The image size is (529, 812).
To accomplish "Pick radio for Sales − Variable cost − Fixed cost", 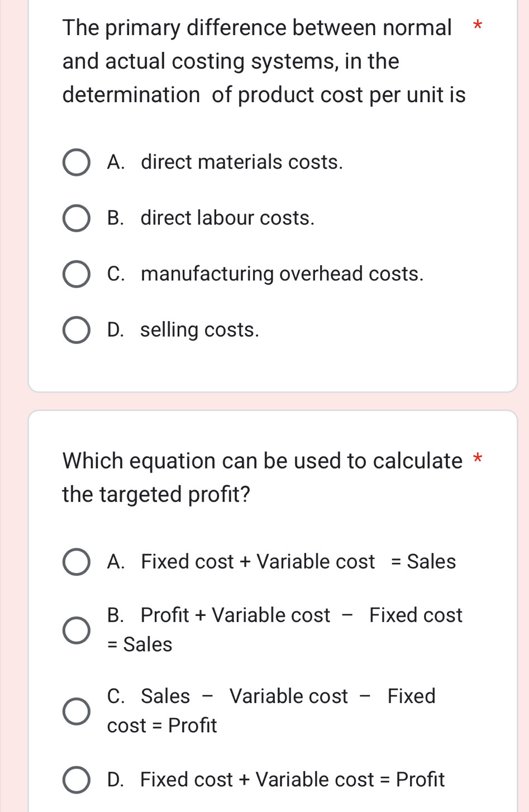I will coord(76,711).
